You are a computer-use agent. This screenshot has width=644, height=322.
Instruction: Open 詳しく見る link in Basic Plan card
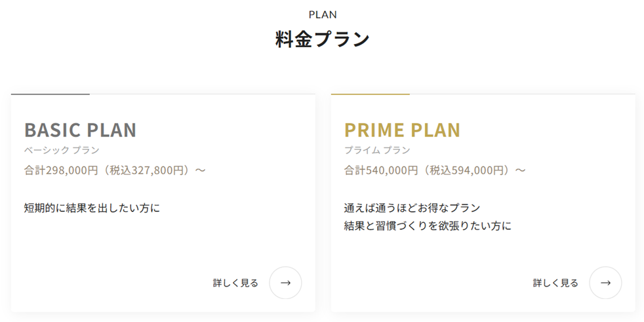235,283
